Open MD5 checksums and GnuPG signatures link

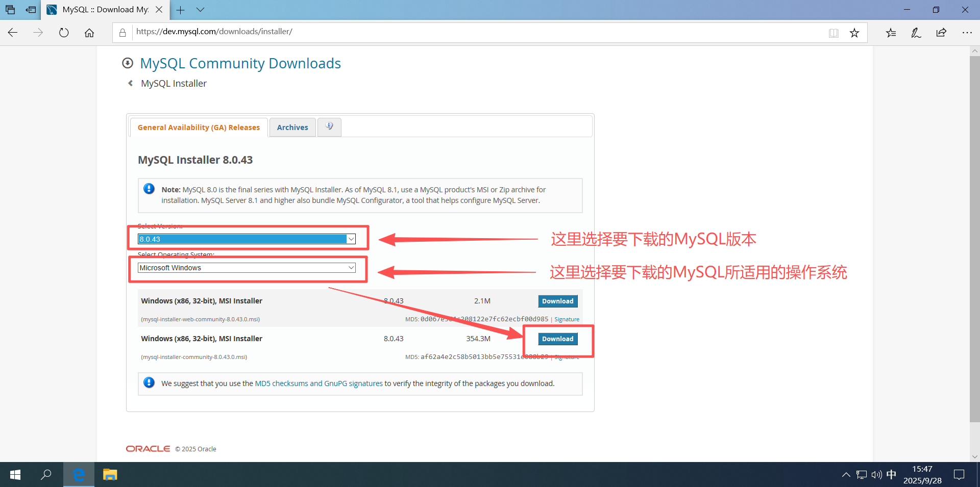[x=318, y=383]
